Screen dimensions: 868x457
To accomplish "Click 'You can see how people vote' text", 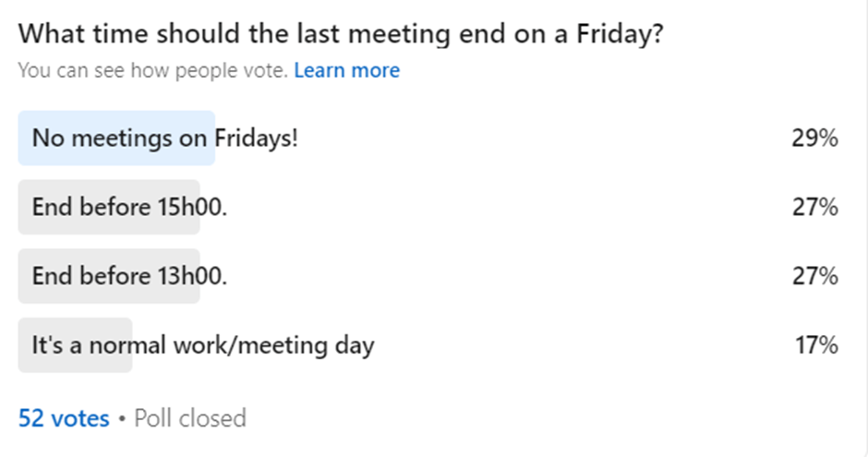I will click(x=153, y=70).
